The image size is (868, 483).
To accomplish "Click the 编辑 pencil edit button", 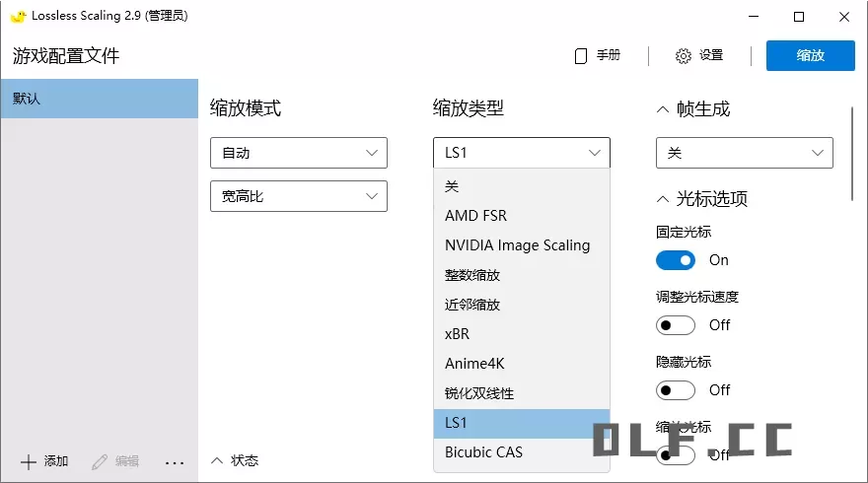I will pos(115,461).
